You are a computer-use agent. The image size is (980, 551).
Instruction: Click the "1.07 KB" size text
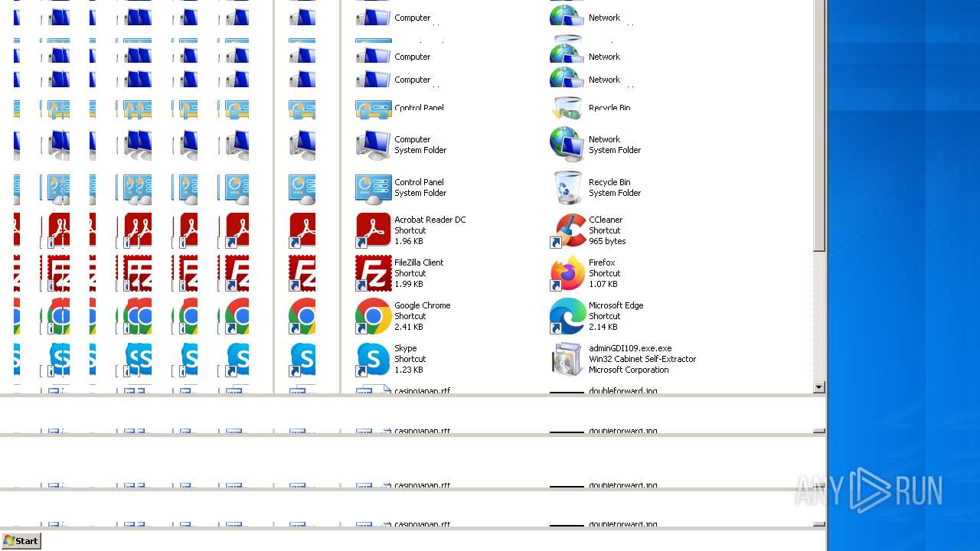pyautogui.click(x=603, y=284)
